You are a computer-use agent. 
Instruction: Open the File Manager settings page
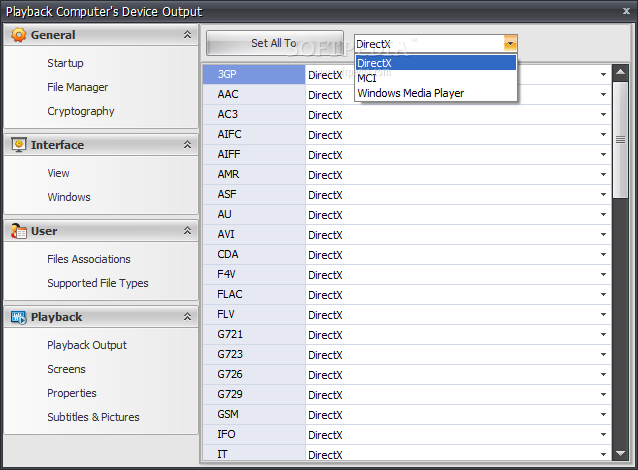[x=77, y=87]
